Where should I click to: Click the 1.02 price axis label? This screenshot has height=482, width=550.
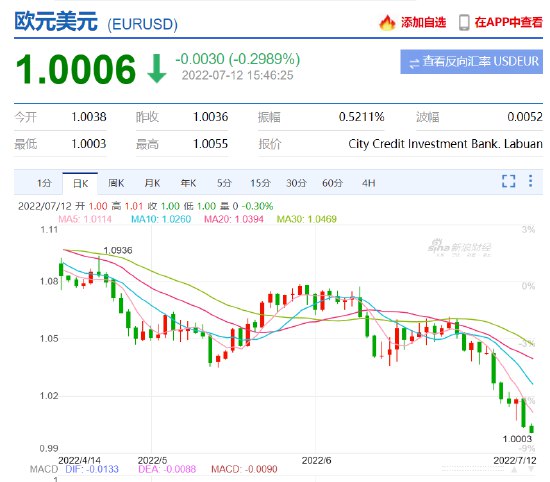tap(49, 396)
